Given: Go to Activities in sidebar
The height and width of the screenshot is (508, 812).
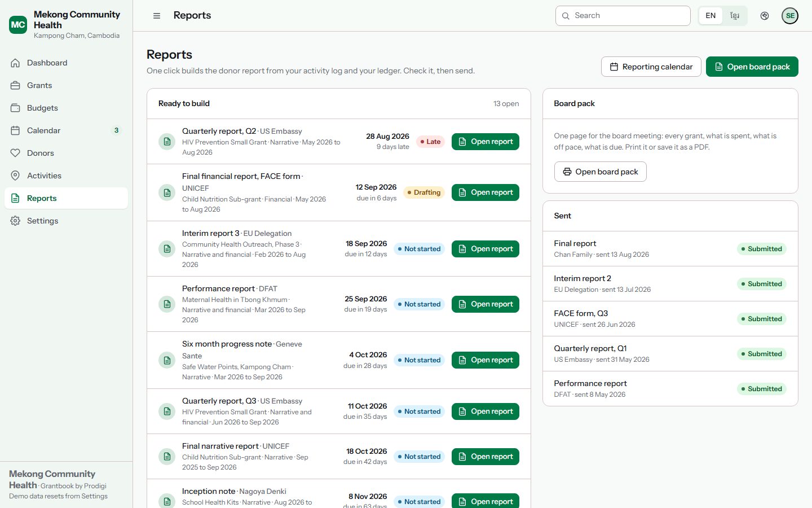Looking at the screenshot, I should (x=66, y=176).
